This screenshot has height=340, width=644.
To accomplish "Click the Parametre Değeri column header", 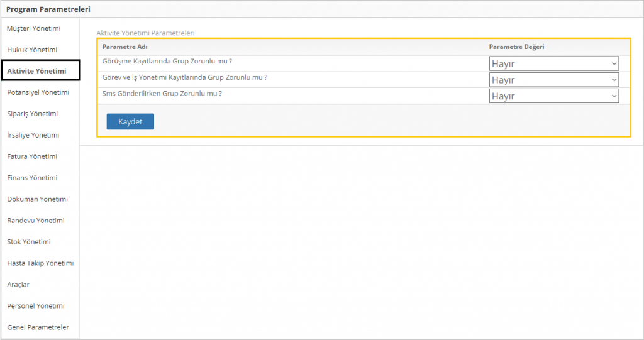I will click(x=516, y=47).
